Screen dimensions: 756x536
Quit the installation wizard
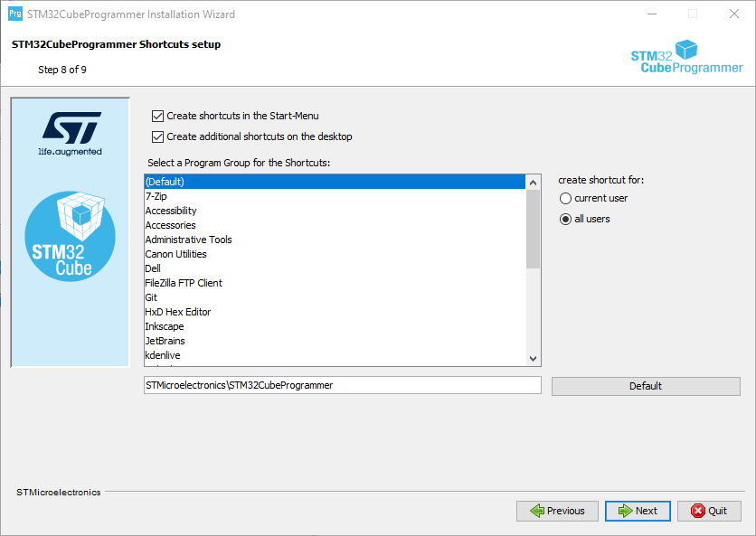click(709, 511)
